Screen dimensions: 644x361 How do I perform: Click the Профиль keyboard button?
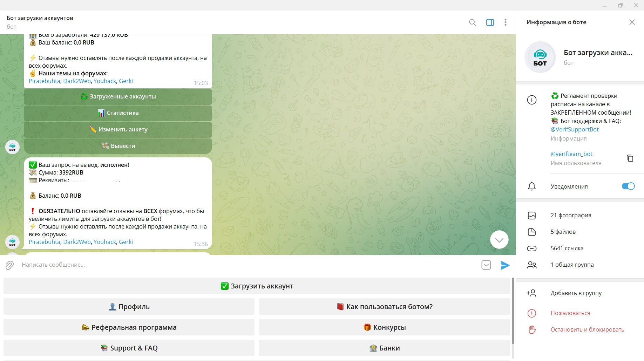coord(129,307)
